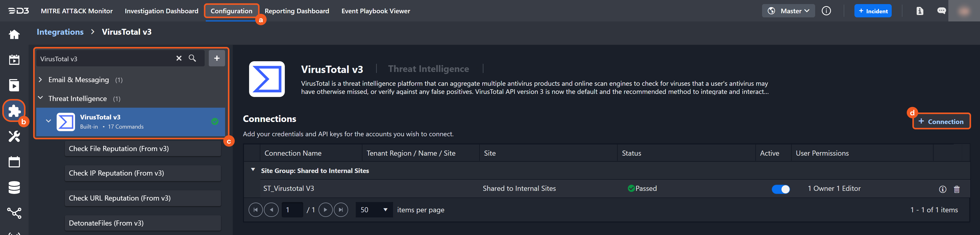Click the magnifying glass search icon
The image size is (980, 235).
192,58
